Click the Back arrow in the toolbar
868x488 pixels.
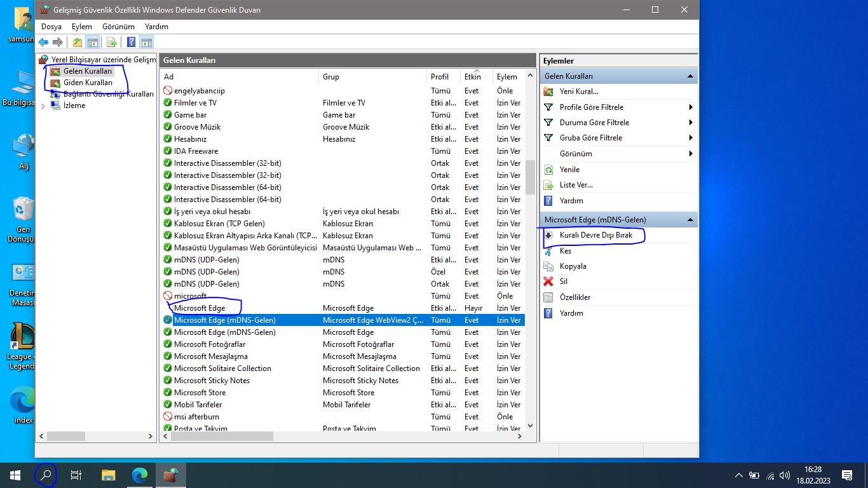pos(43,43)
